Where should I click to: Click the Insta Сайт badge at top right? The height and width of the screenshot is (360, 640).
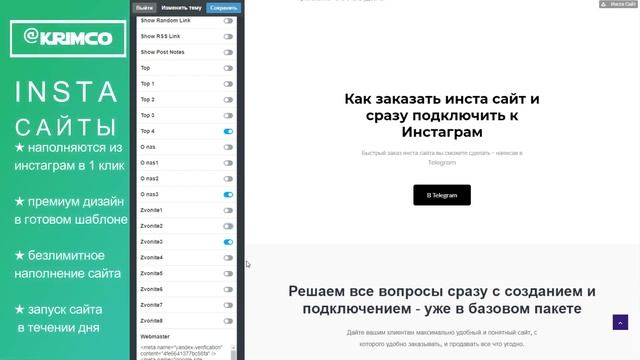[618, 4]
